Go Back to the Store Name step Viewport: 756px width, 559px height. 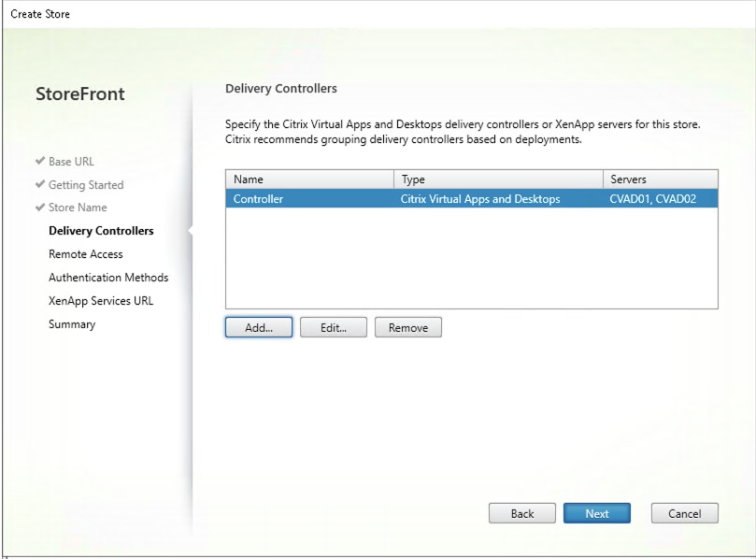(x=521, y=512)
